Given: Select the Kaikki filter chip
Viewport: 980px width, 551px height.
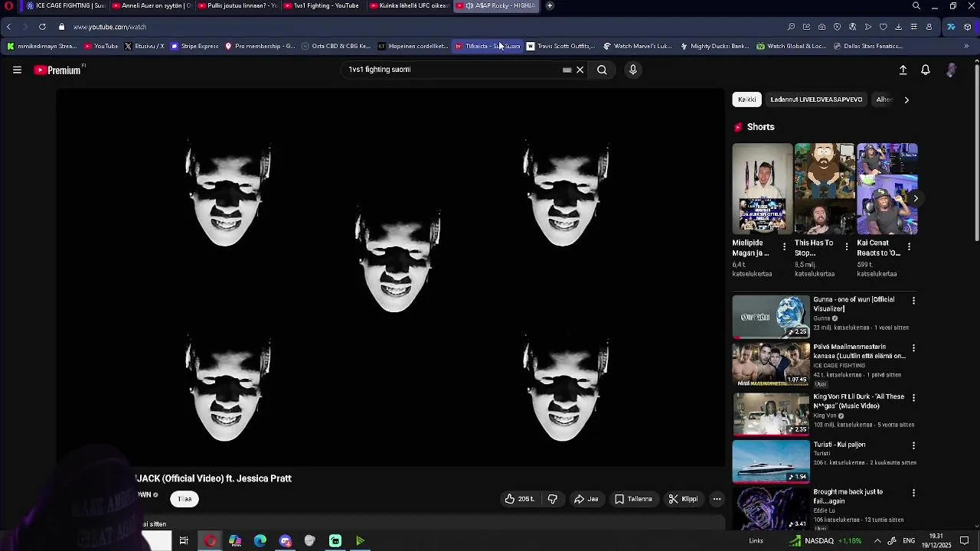Looking at the screenshot, I should point(746,99).
